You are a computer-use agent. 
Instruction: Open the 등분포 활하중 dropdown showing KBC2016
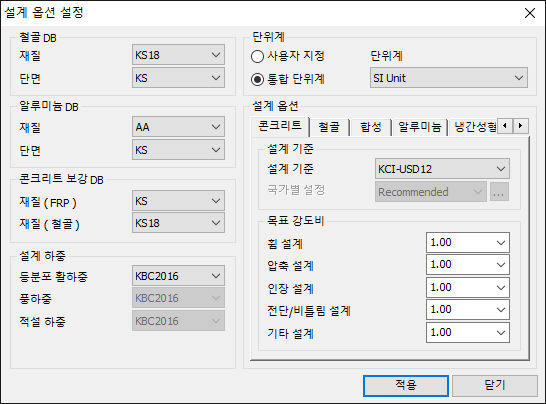pyautogui.click(x=178, y=276)
